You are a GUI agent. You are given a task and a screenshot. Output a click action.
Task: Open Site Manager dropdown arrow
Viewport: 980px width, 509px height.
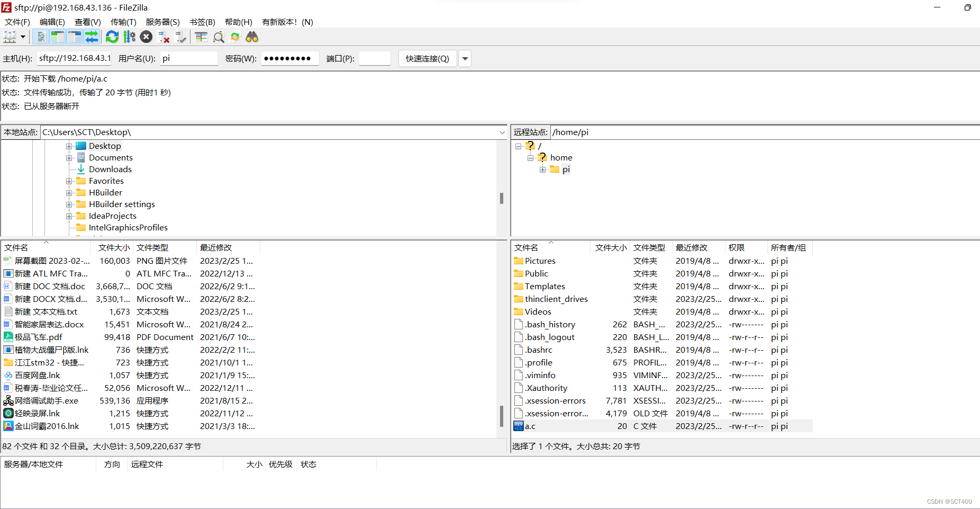[x=23, y=37]
